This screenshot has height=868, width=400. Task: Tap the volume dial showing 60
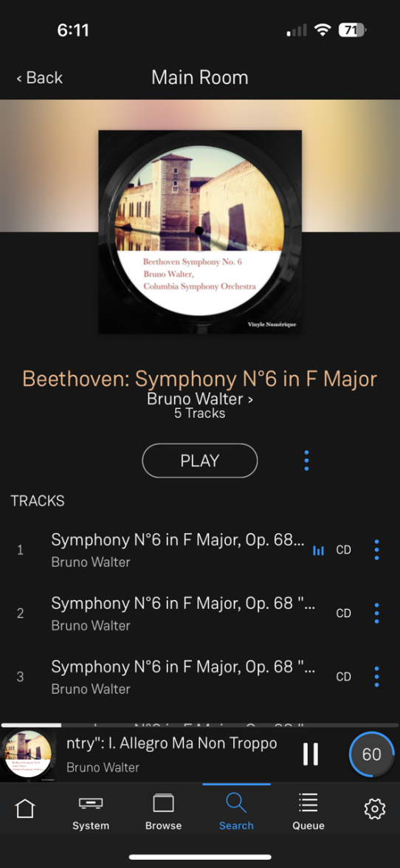point(372,754)
